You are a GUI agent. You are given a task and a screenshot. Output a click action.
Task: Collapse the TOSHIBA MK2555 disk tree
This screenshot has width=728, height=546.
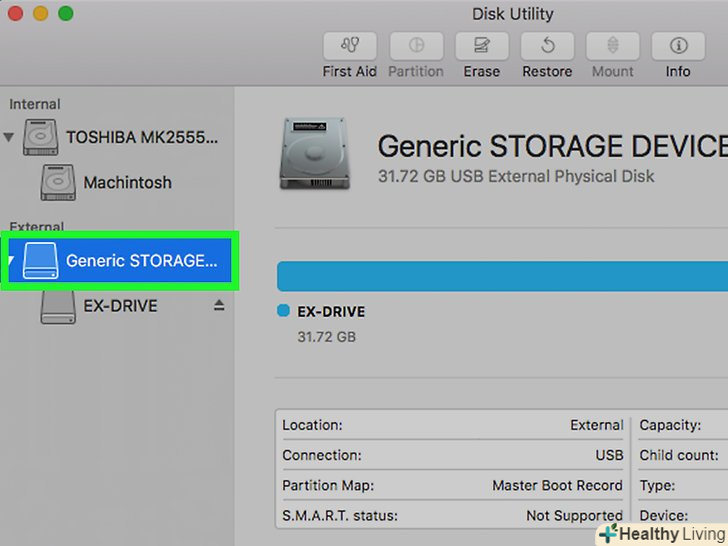tap(9, 137)
